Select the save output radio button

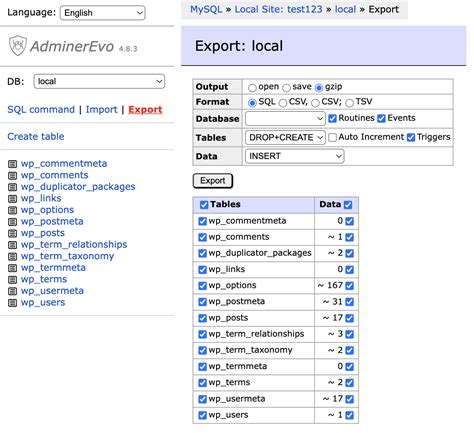[286, 88]
